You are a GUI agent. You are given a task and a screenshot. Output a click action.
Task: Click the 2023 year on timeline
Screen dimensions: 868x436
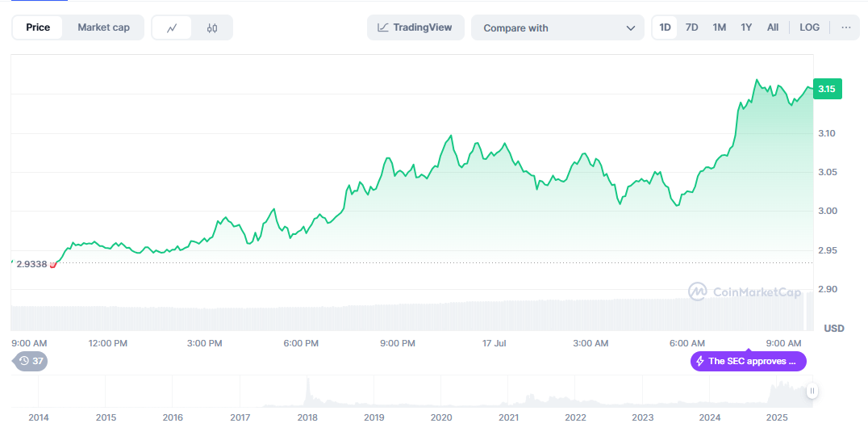click(x=642, y=417)
